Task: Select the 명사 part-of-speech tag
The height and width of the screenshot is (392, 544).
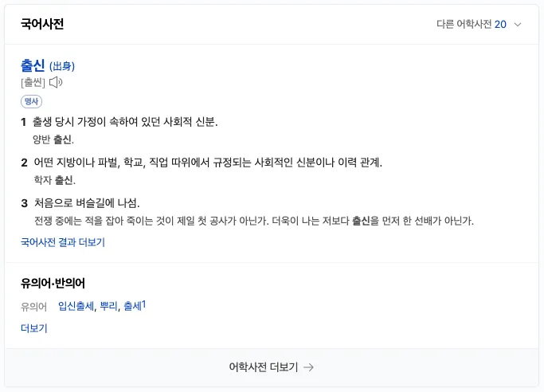Action: [32, 102]
